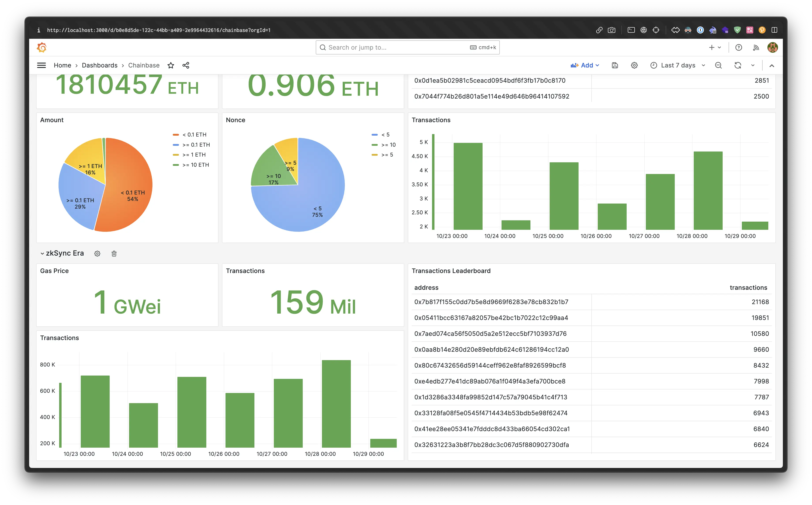Open zkSync Era row settings gear
This screenshot has height=505, width=812.
click(97, 254)
